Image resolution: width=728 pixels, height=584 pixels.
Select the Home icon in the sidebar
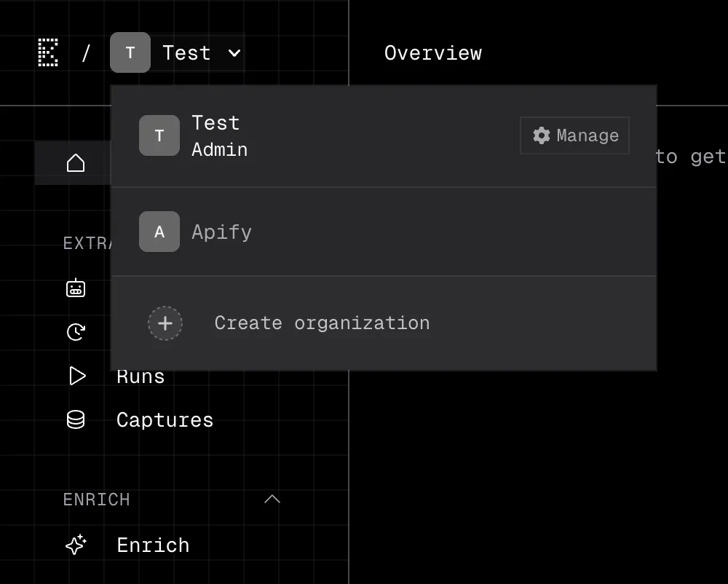click(x=75, y=162)
